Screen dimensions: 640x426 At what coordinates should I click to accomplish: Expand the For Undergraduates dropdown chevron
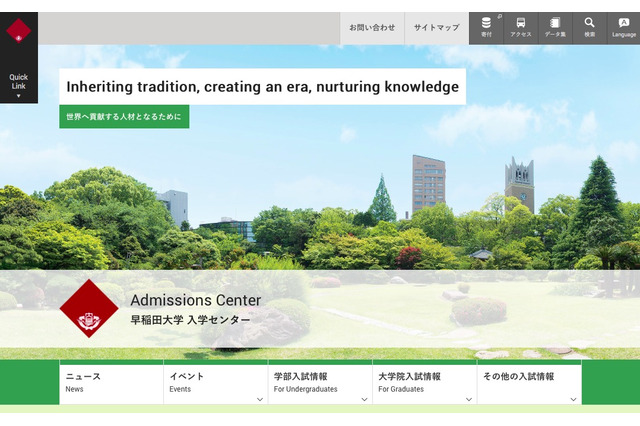[x=364, y=399]
